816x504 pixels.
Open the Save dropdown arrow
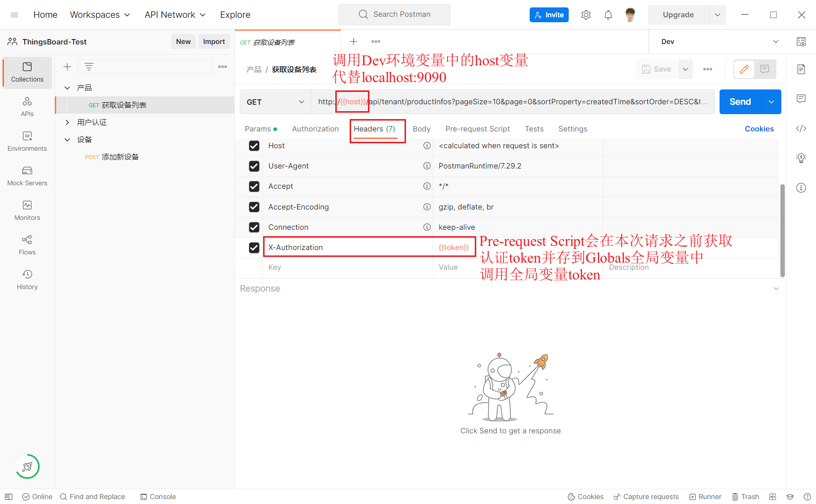685,69
